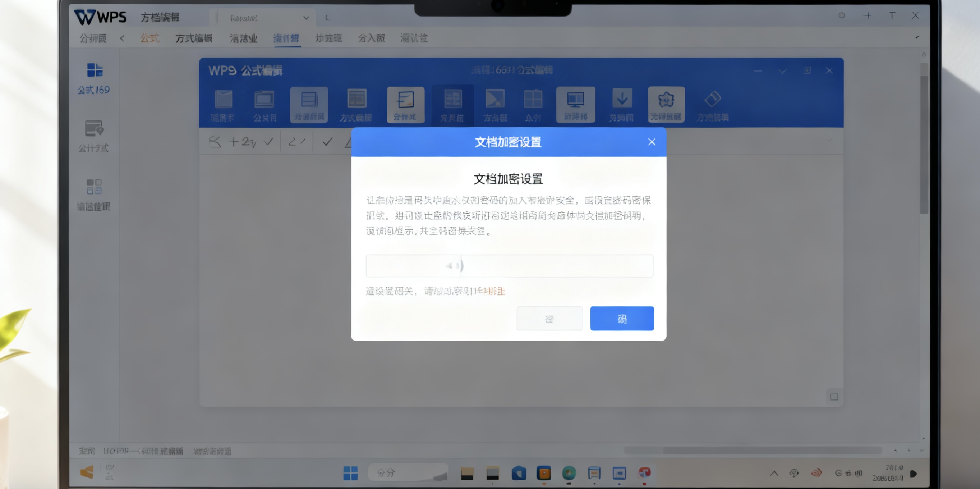Click the gray cancel button in the encryption dialog
This screenshot has width=980, height=489.
tap(550, 319)
